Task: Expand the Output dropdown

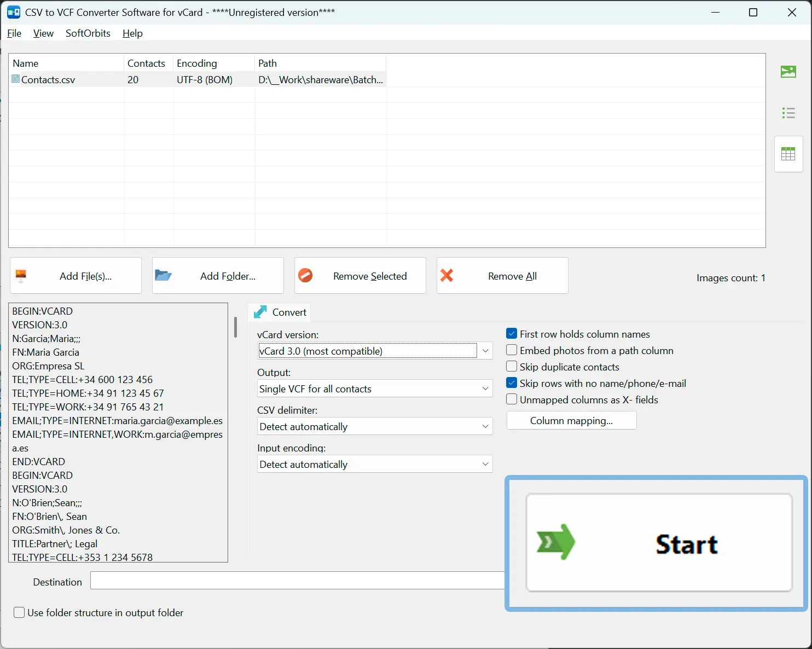Action: [375, 389]
